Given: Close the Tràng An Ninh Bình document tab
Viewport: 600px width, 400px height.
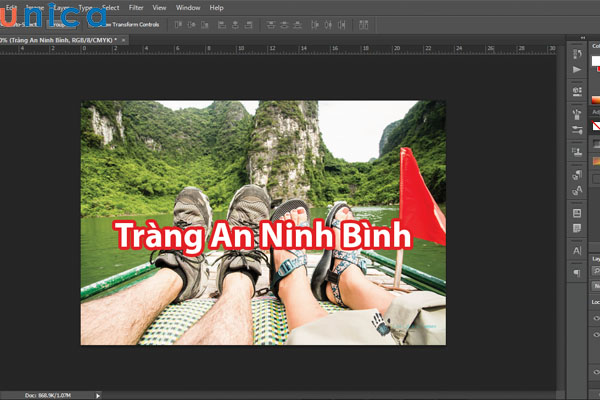Looking at the screenshot, I should (x=124, y=40).
